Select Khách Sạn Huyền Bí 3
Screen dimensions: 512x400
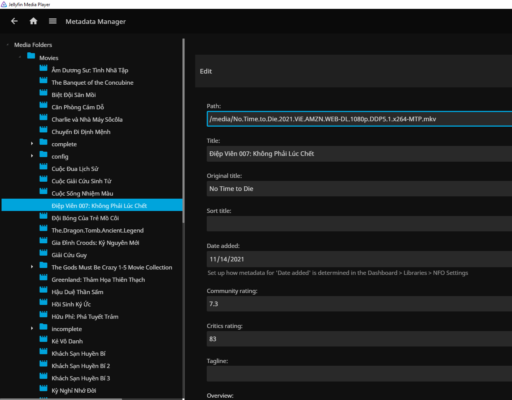(81, 378)
